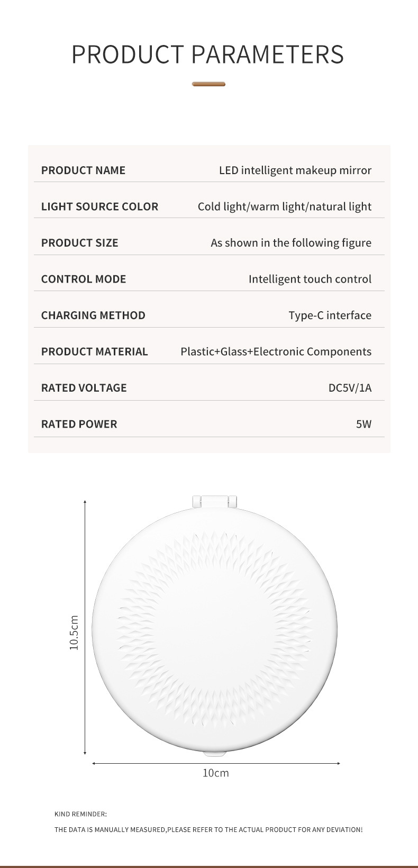The width and height of the screenshot is (418, 868).
Task: Click the KIND REMINDER text
Action: [80, 814]
